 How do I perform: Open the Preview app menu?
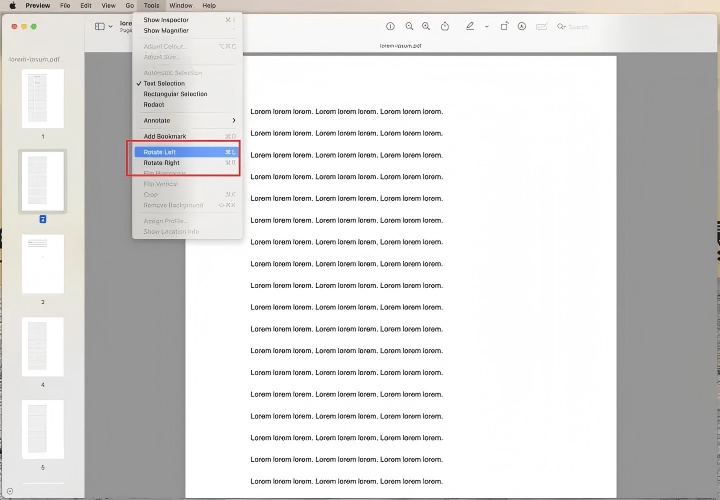tap(38, 6)
